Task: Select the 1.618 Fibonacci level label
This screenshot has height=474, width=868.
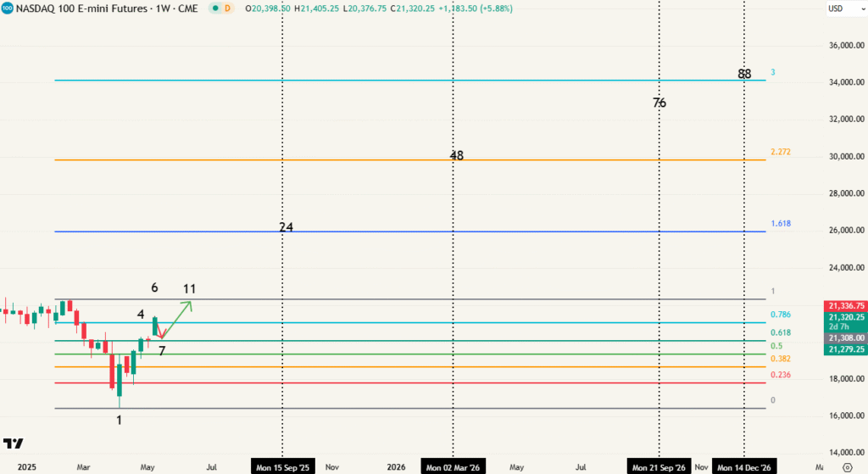Action: [x=781, y=224]
